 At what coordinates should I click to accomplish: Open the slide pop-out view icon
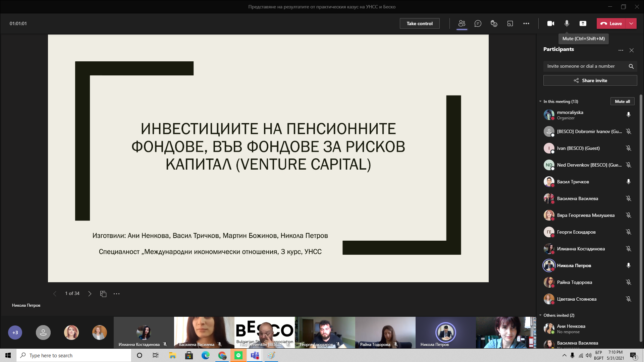[103, 294]
